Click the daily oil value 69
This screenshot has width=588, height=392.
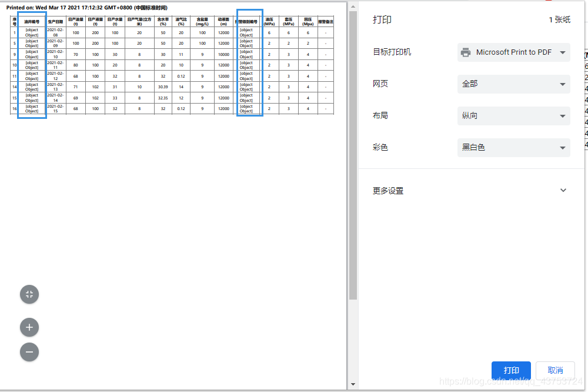pos(76,98)
